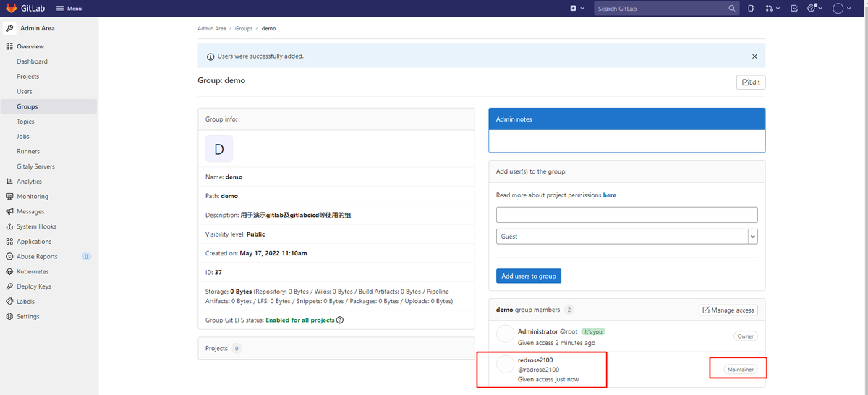Click the Administrator member avatar
Image resolution: width=868 pixels, height=395 pixels.
pyautogui.click(x=505, y=334)
